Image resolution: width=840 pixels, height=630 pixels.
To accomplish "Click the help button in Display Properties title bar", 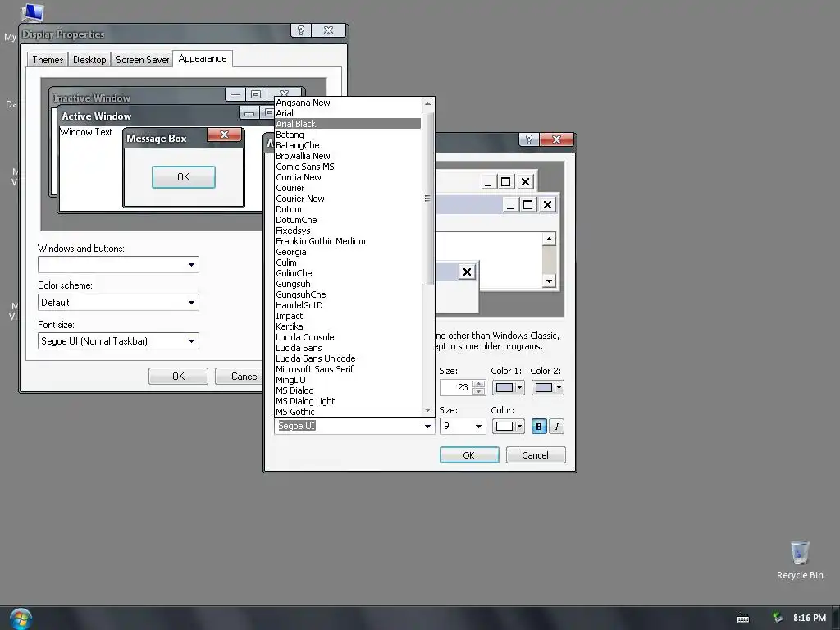I will [300, 30].
